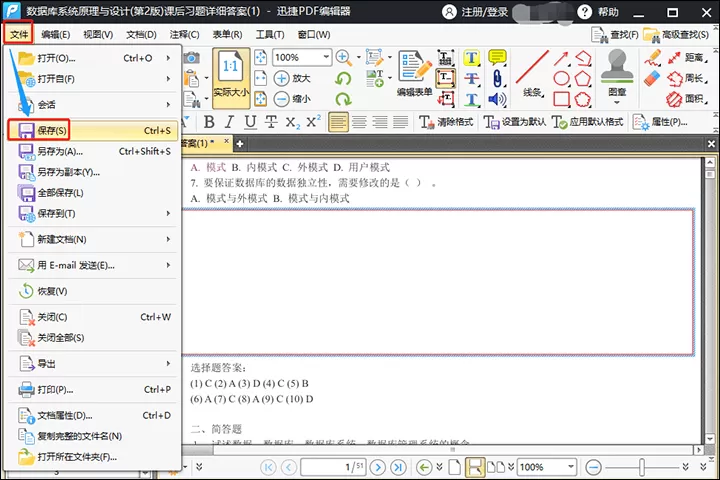Open the zoom percentage dropdown in toolbar
Viewport: 720px width, 480px height.
(x=326, y=57)
